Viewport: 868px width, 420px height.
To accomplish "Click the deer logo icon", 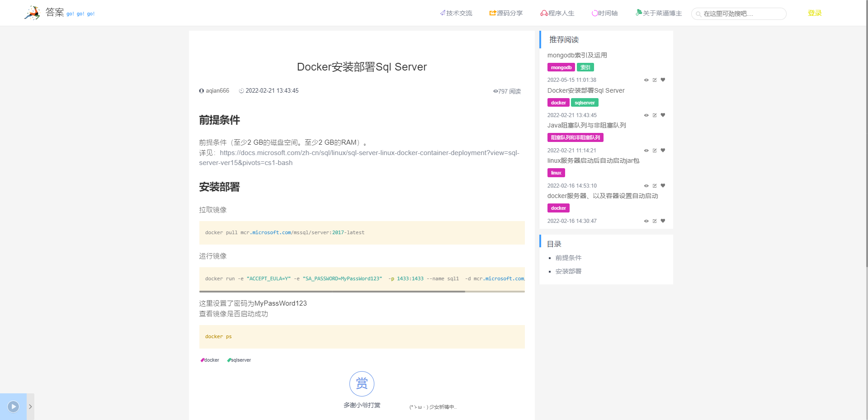I will click(32, 13).
